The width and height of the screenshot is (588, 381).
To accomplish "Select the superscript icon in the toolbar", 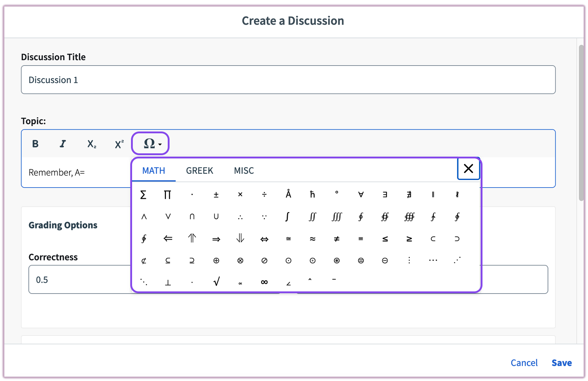I will click(119, 144).
